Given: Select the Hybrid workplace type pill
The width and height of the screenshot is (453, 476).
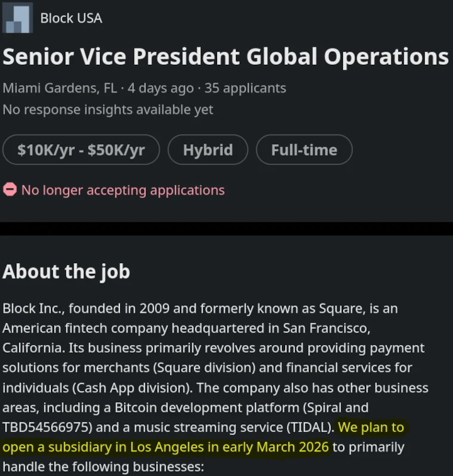Looking at the screenshot, I should [x=208, y=150].
